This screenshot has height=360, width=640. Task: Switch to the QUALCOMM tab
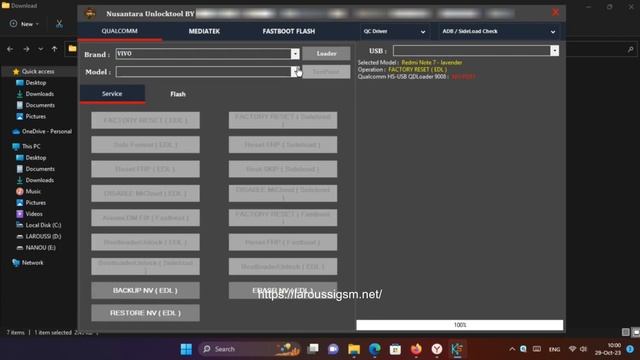[x=120, y=31]
